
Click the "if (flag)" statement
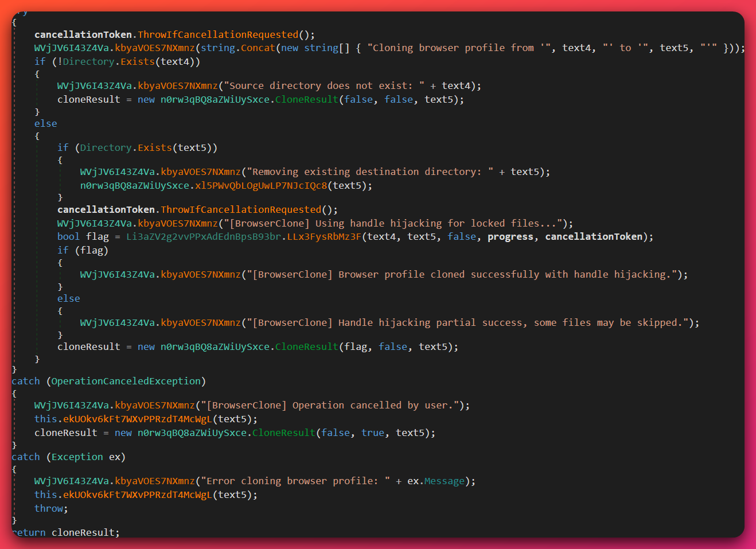tap(83, 251)
